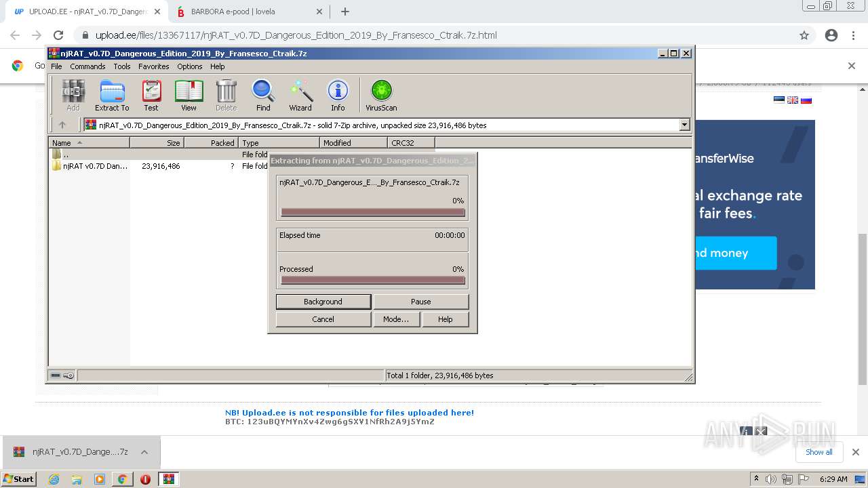The width and height of the screenshot is (868, 488).
Task: Click Chrome back arrow
Action: coord(15,35)
